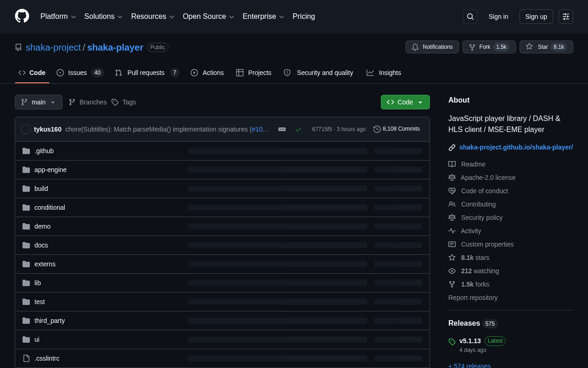This screenshot has height=368, width=588.
Task: Click the .csslintrc file icon
Action: 26,358
